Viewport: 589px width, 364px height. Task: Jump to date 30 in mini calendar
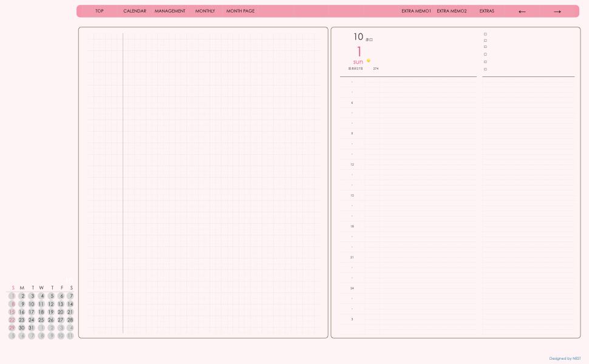(22, 328)
